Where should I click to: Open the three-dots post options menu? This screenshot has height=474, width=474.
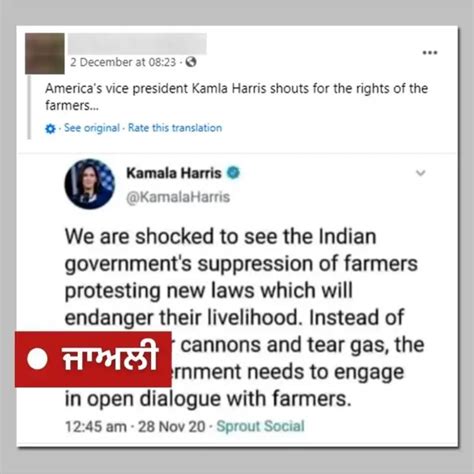pos(430,52)
